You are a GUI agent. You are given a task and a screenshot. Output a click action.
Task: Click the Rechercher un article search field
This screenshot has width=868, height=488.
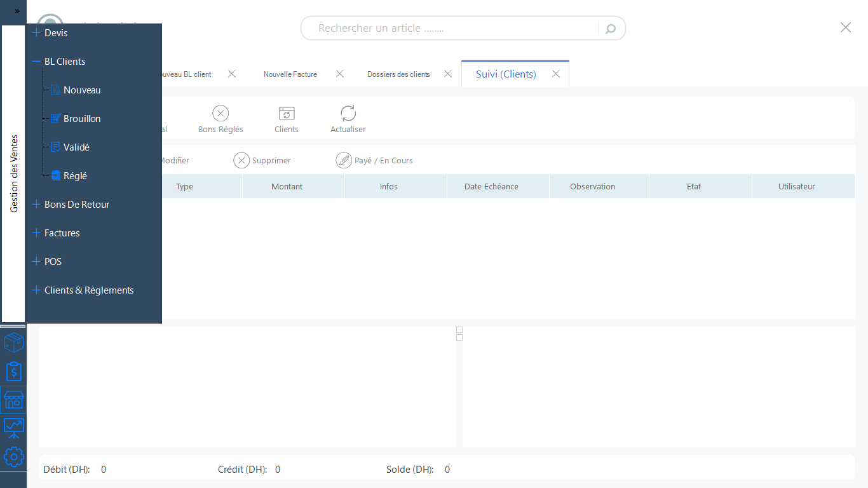[451, 29]
